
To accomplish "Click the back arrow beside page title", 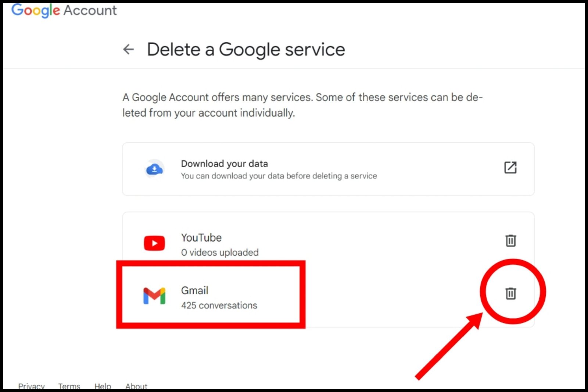I will point(128,49).
